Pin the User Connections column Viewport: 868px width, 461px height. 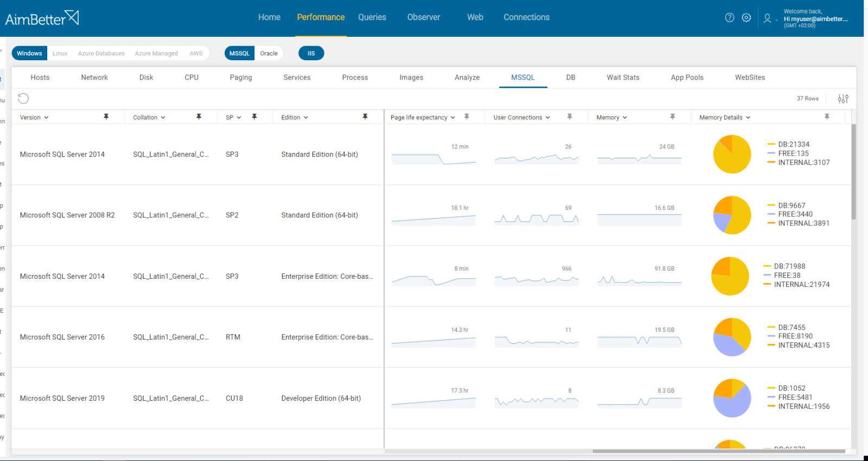pos(570,117)
